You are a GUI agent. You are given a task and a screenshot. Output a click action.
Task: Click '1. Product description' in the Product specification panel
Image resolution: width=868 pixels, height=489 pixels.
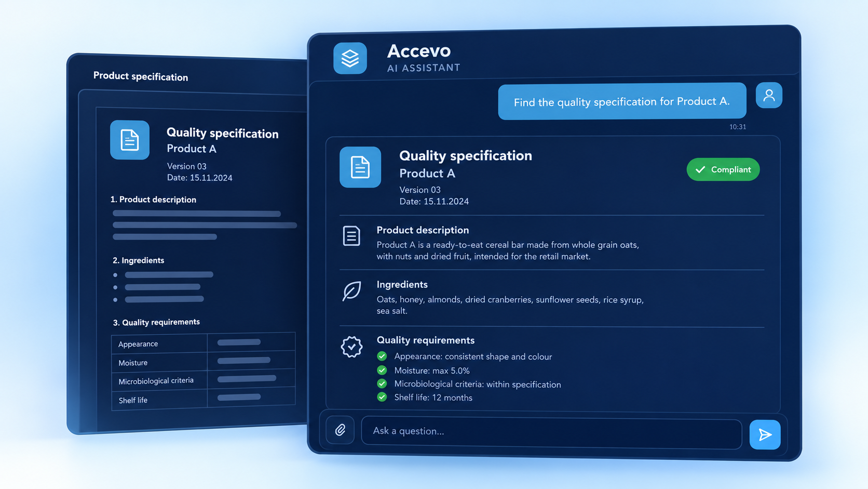153,200
